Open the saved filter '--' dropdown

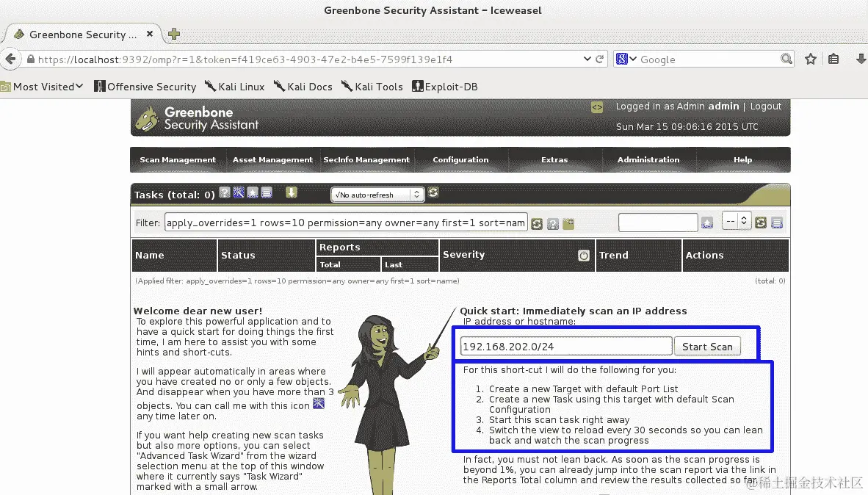coord(737,220)
